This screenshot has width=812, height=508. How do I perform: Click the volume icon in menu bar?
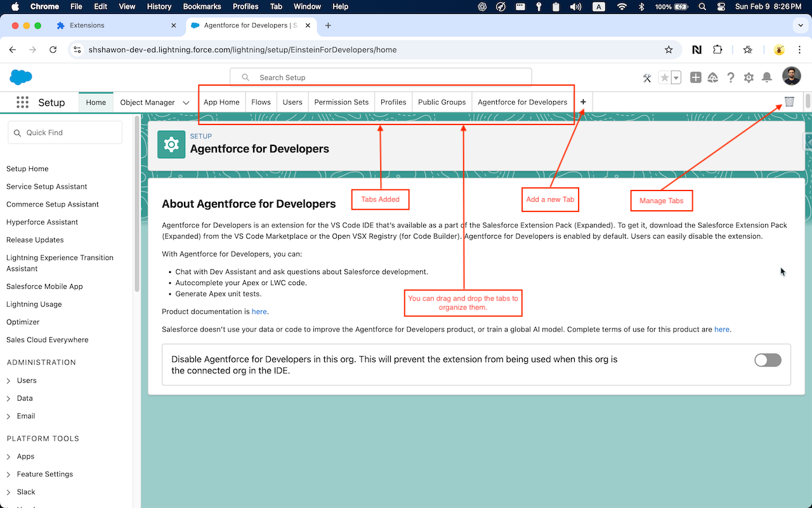point(576,6)
